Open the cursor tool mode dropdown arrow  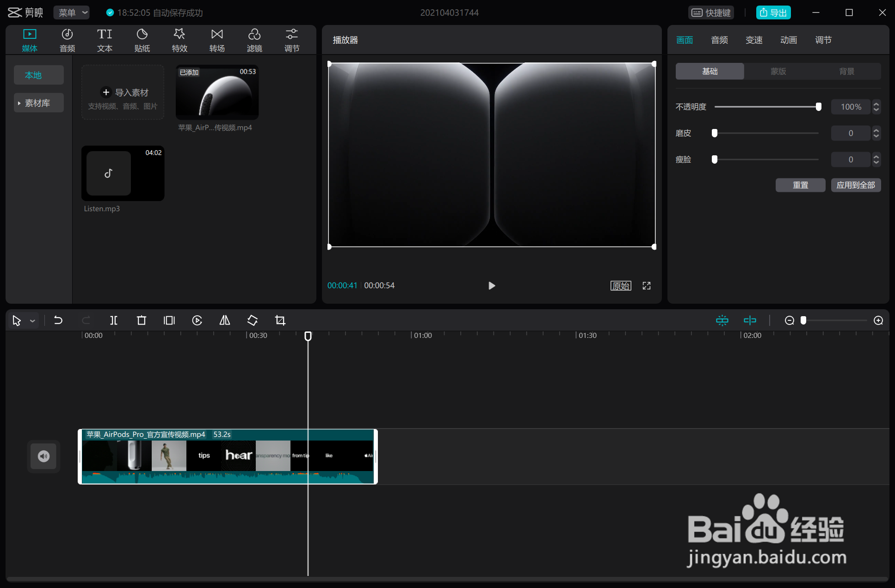pos(32,321)
